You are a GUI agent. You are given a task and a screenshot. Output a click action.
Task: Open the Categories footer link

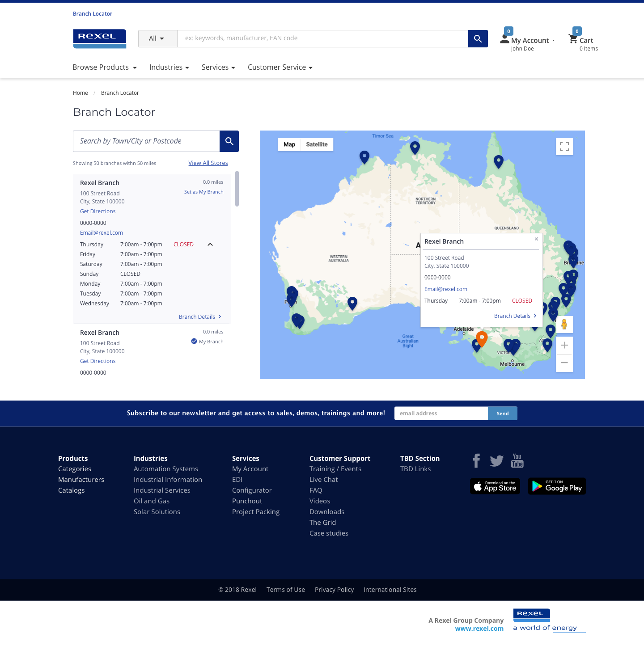tap(75, 469)
